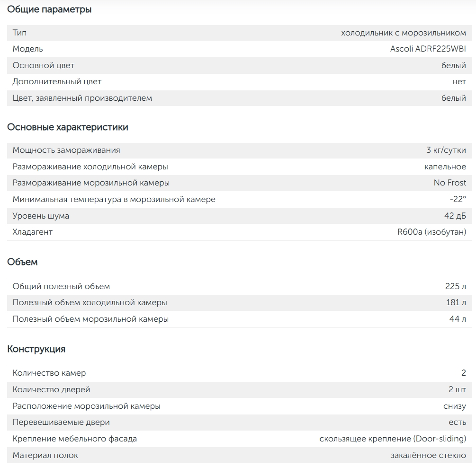Click the "Общие параметры" section heading
The image size is (476, 467).
49,9
